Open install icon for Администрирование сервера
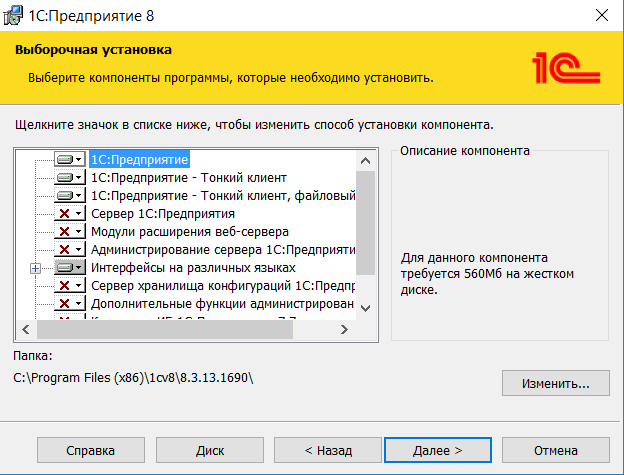Screen dimensions: 624x475 (69, 249)
